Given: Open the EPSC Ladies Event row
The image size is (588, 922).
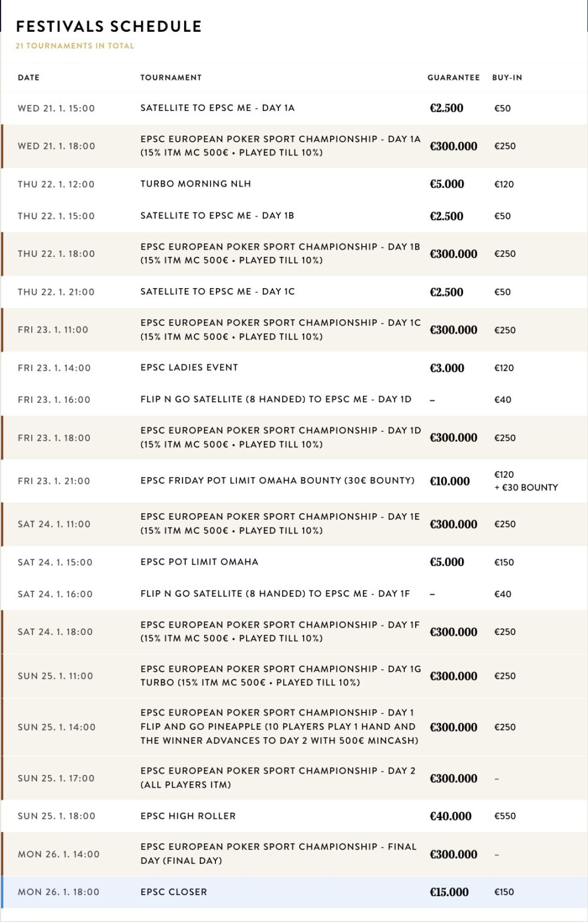Looking at the screenshot, I should point(189,367).
